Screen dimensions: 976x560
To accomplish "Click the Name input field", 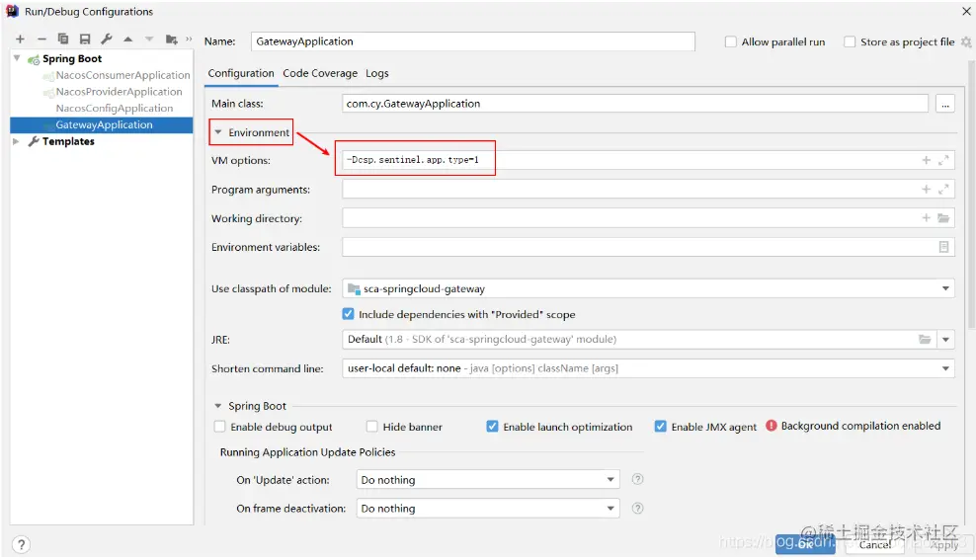I will click(x=473, y=41).
